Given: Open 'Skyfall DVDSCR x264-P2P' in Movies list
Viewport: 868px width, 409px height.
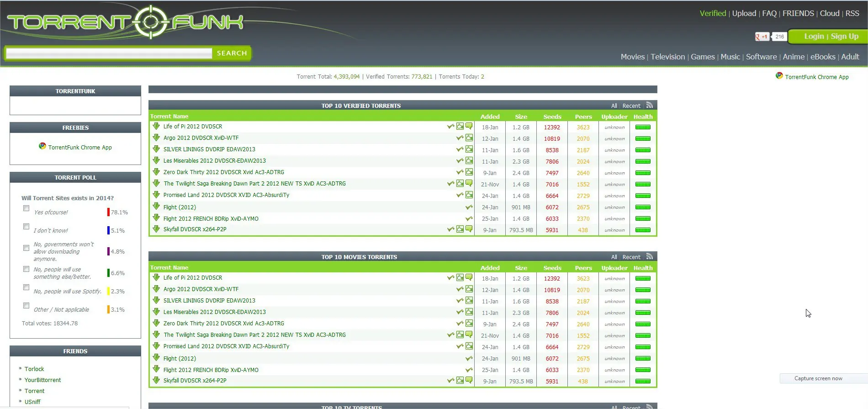Looking at the screenshot, I should 195,380.
